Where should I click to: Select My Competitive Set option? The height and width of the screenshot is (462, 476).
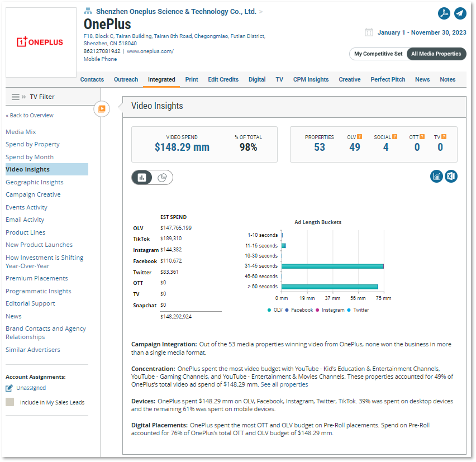pos(378,54)
